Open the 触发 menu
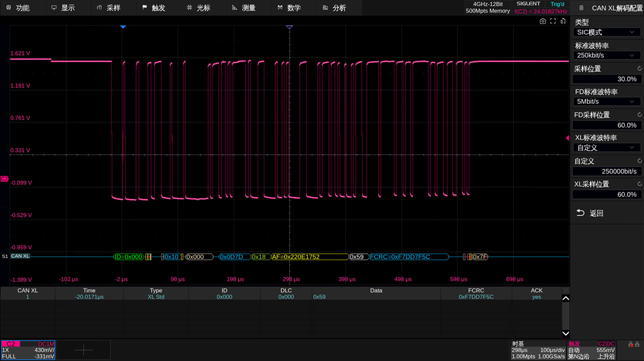The height and width of the screenshot is (361, 644). pyautogui.click(x=153, y=8)
